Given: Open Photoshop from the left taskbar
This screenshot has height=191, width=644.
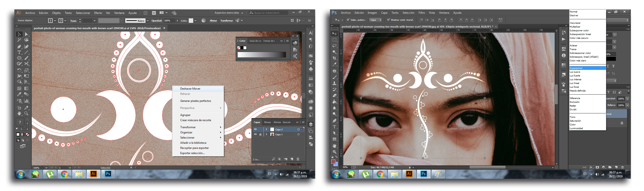Looking at the screenshot, I should (108, 174).
